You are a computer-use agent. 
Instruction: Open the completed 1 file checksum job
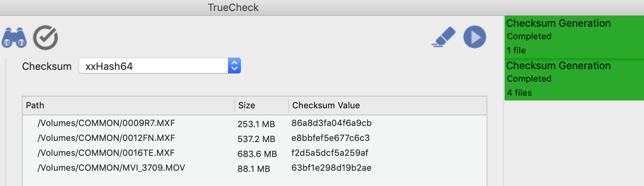click(574, 37)
